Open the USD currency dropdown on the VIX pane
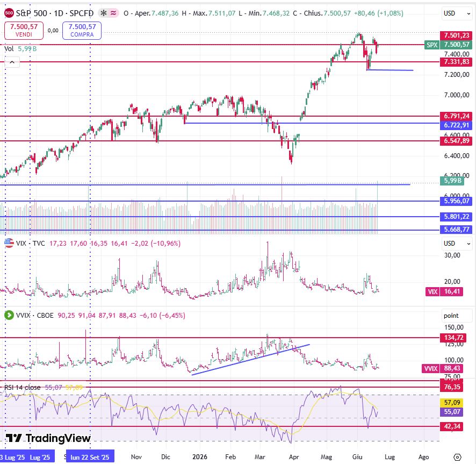This screenshot has width=476, height=464. [457, 244]
